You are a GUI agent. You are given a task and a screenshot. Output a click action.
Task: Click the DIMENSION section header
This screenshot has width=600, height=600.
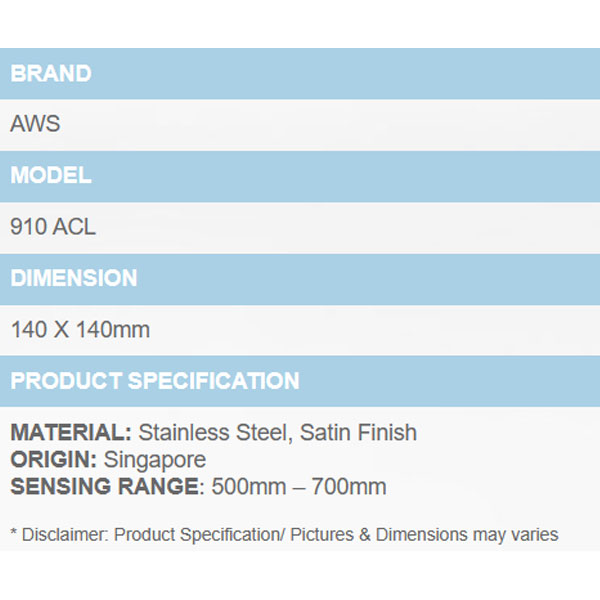(x=74, y=278)
